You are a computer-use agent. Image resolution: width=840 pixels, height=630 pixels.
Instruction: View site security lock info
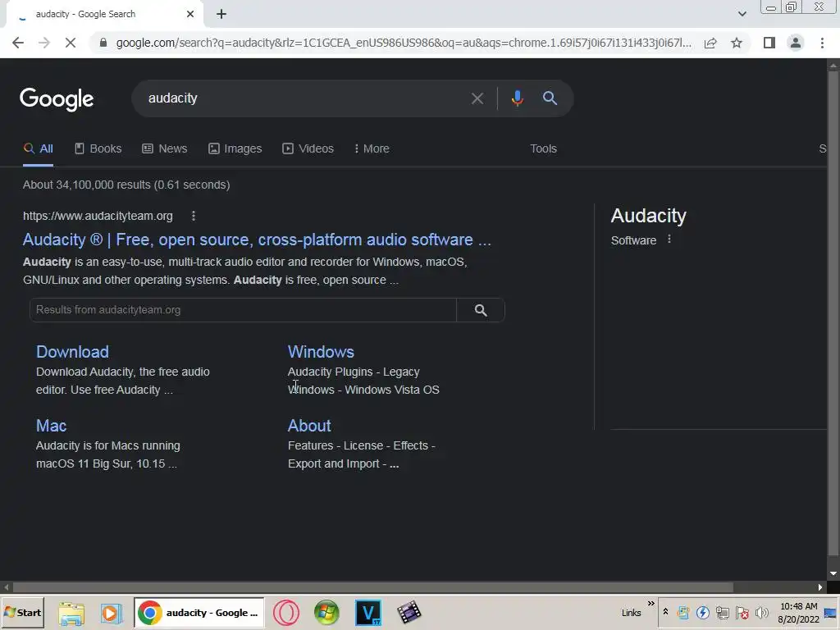tap(103, 43)
